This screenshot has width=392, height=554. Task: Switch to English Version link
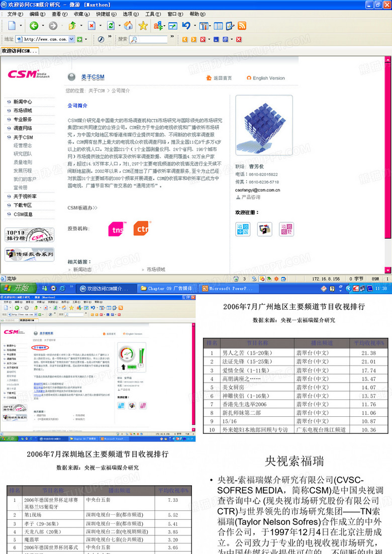click(x=265, y=78)
